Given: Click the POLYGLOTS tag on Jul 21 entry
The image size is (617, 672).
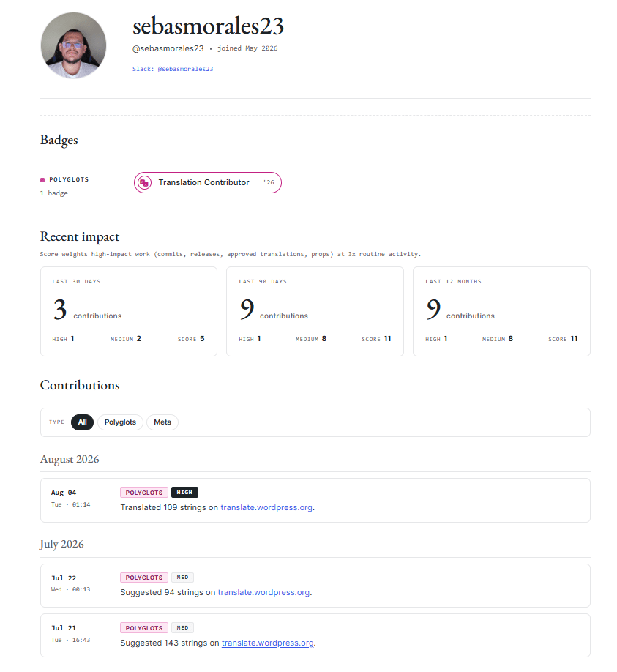Looking at the screenshot, I should point(144,628).
